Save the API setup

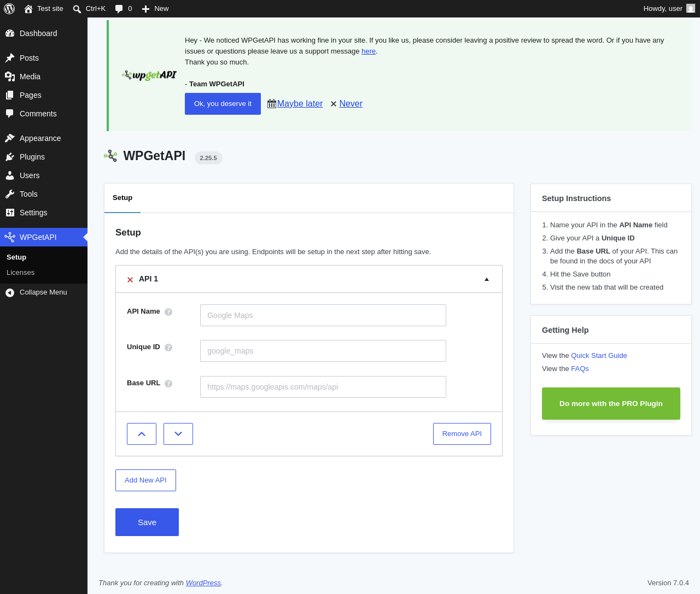click(147, 522)
